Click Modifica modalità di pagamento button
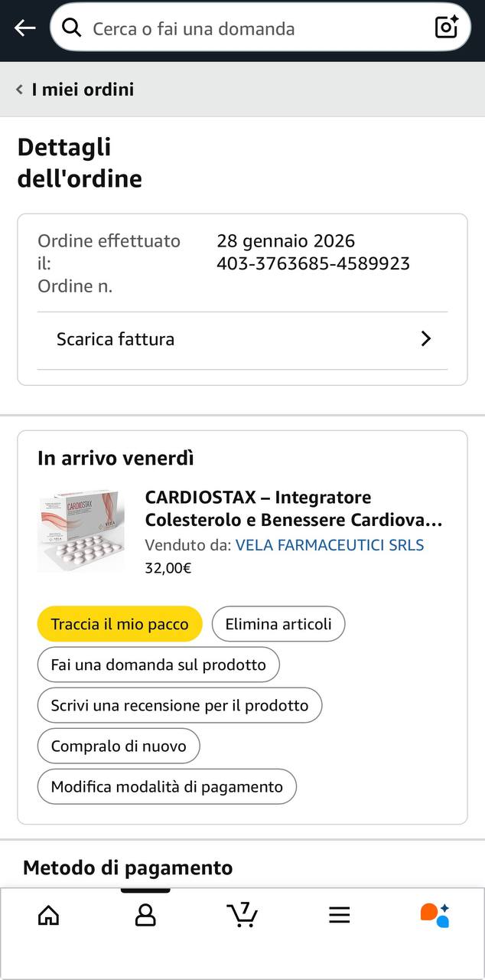Image resolution: width=485 pixels, height=980 pixels. (x=167, y=786)
